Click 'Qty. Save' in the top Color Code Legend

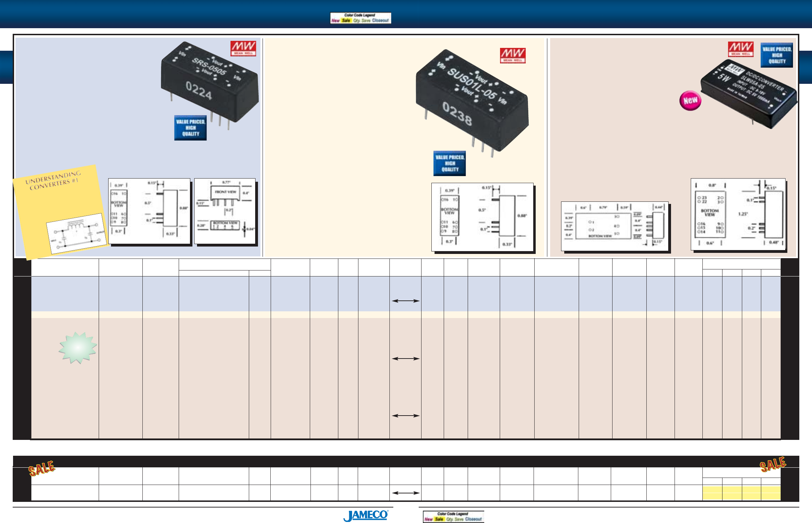click(x=362, y=20)
